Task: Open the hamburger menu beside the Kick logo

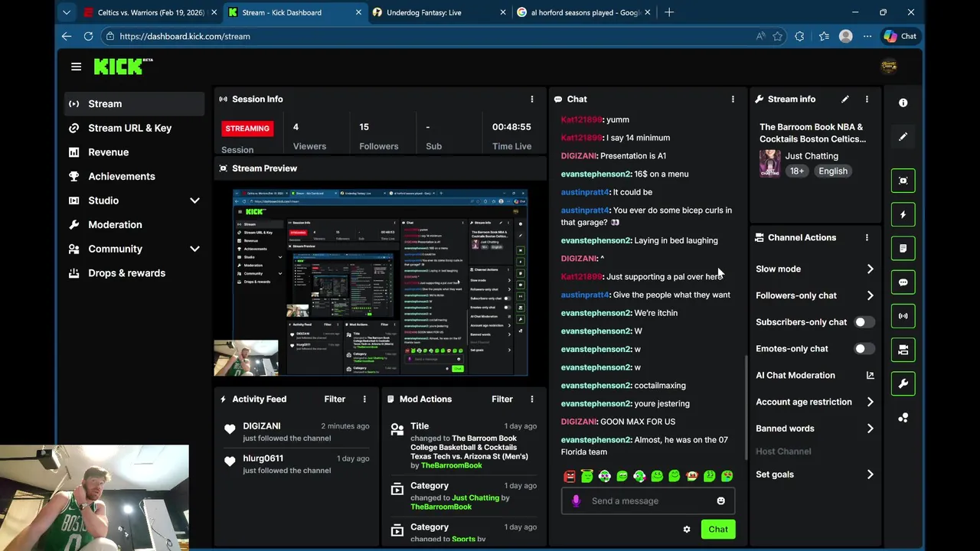Action: coord(76,67)
